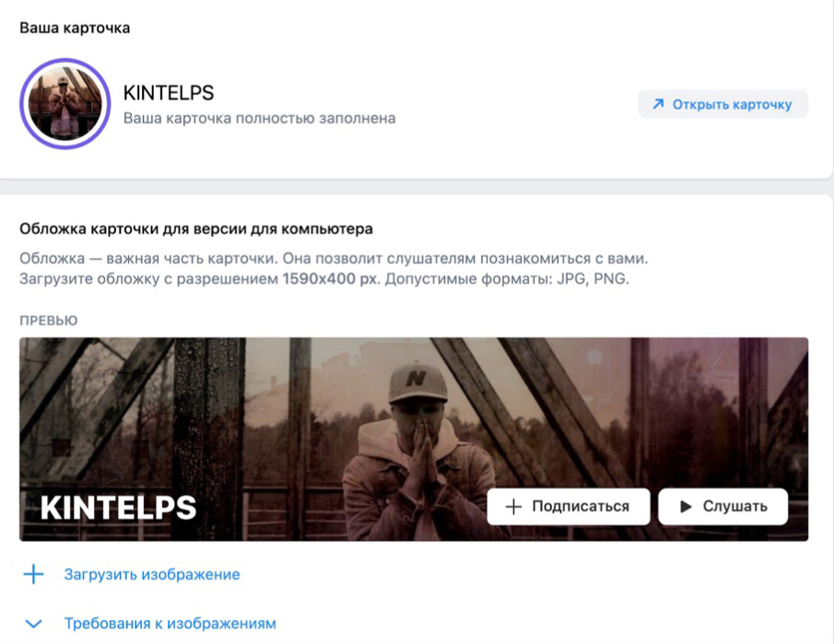Click the KINTELPS round avatar photo
The width and height of the screenshot is (834, 644).
click(x=65, y=104)
